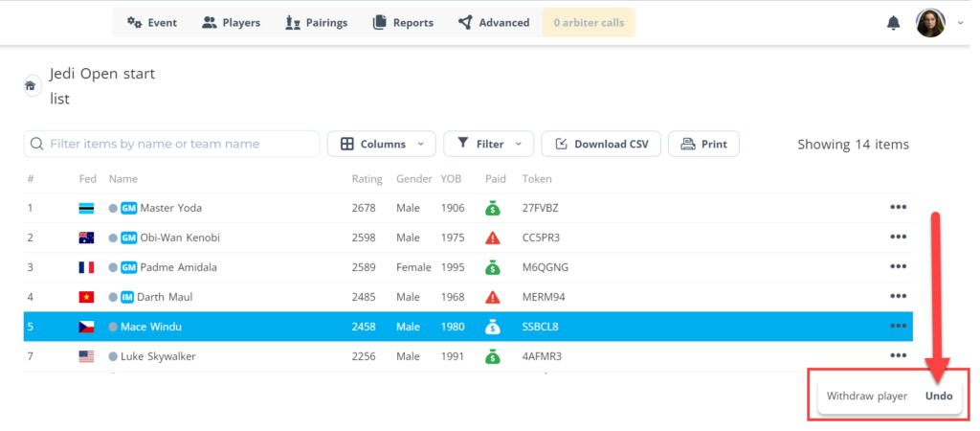Click Luke Skywalker's US flag
This screenshot has height=431, width=980.
pos(86,356)
